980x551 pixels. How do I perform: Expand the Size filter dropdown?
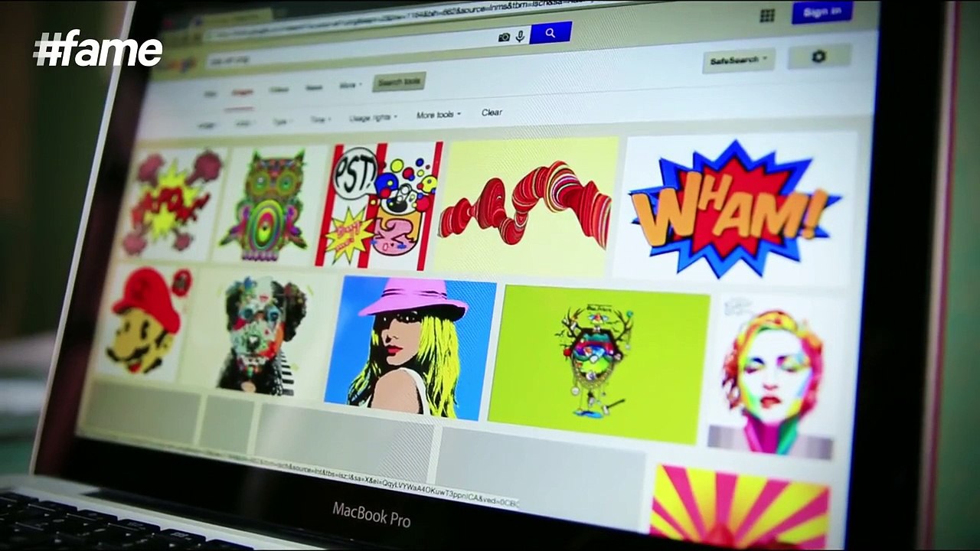point(207,124)
